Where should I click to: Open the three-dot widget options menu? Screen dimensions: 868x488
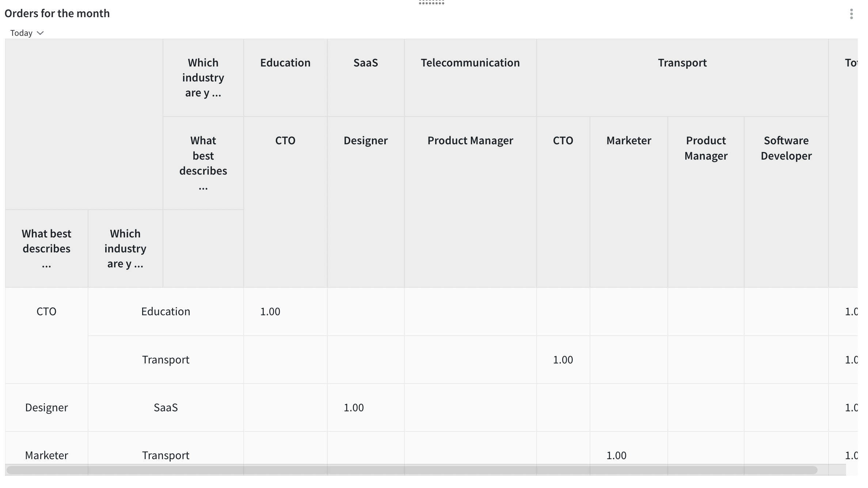pos(851,14)
